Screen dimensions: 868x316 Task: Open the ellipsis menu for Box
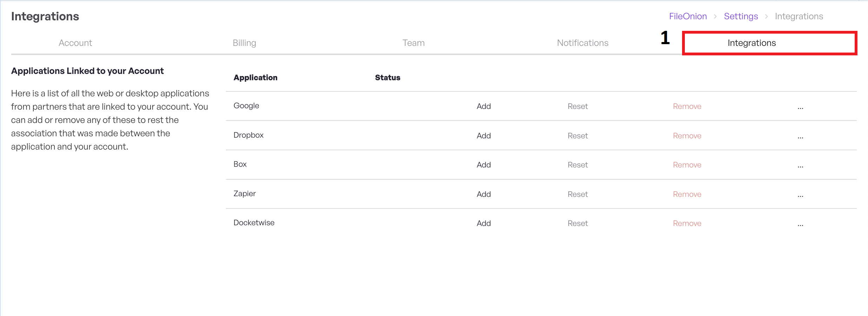tap(800, 166)
